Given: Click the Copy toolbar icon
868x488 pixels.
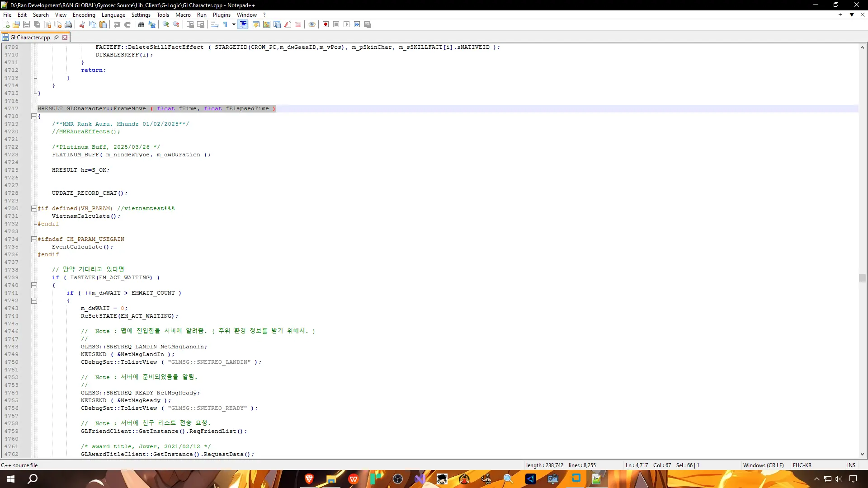Looking at the screenshot, I should coord(93,24).
